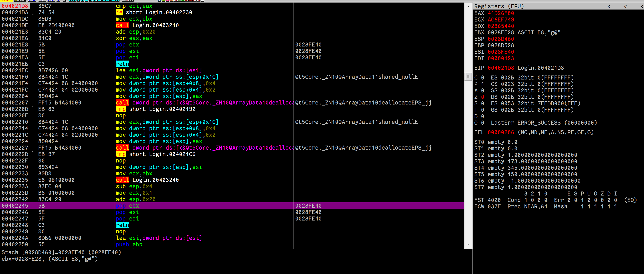Image resolution: width=644 pixels, height=274 pixels.
Task: Select the je short Login.00402230 instruction
Action: (x=154, y=12)
